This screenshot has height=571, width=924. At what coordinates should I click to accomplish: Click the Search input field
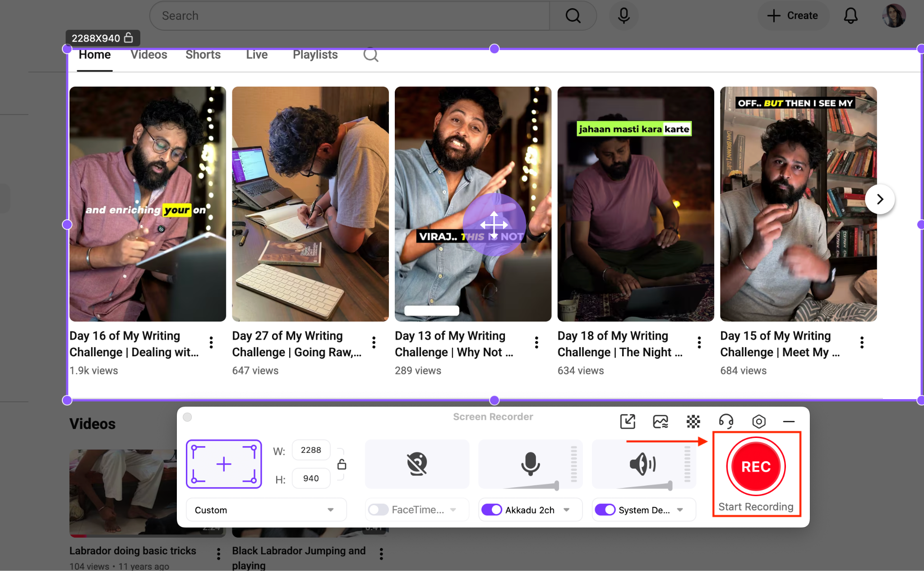(350, 16)
